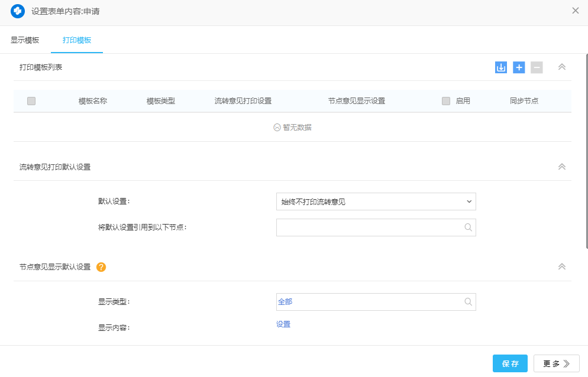The image size is (588, 377).
Task: Close the 设置表单内容 dialog
Action: 575,11
